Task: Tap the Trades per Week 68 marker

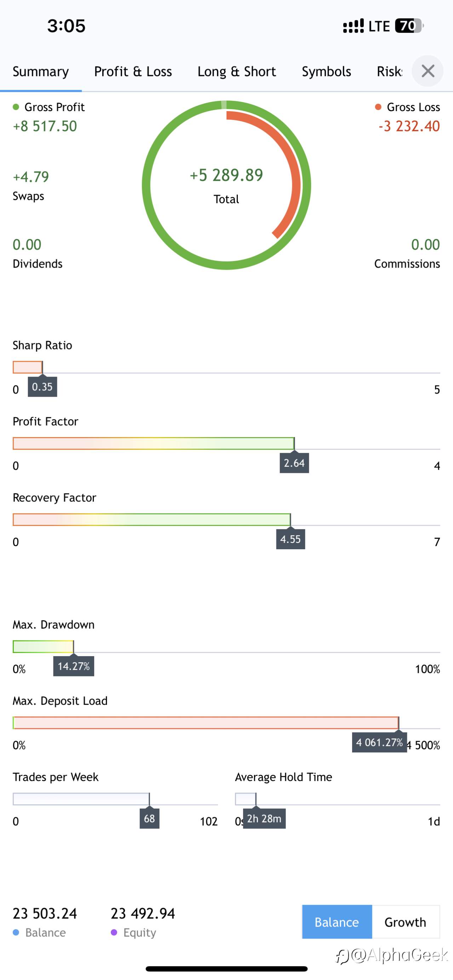Action: pyautogui.click(x=149, y=818)
